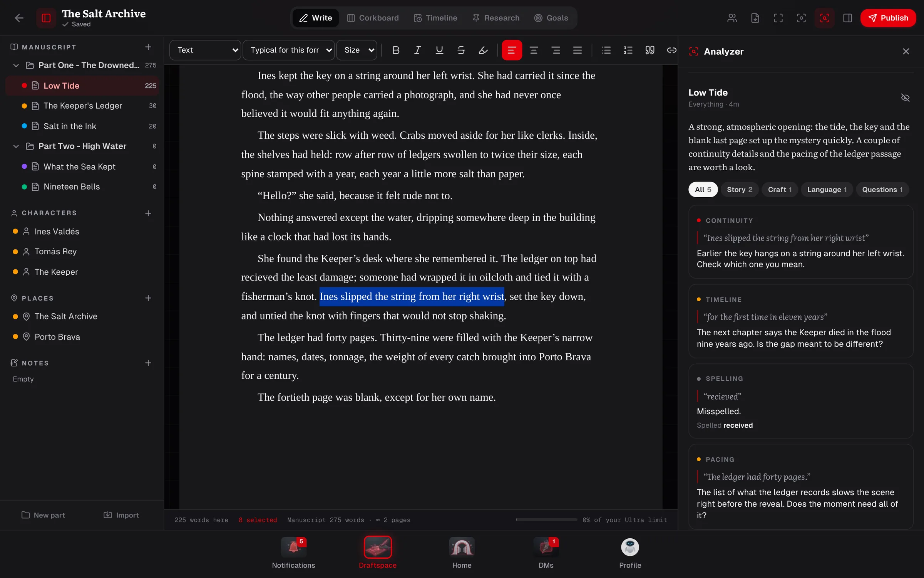Toggle the right side panel layout icon
This screenshot has height=578, width=924.
pyautogui.click(x=847, y=18)
